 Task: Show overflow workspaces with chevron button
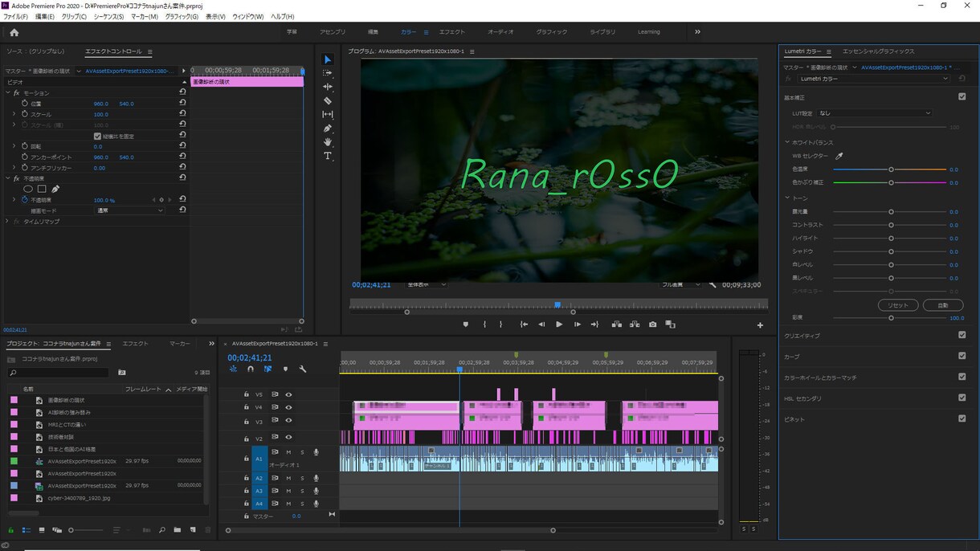[x=697, y=32]
